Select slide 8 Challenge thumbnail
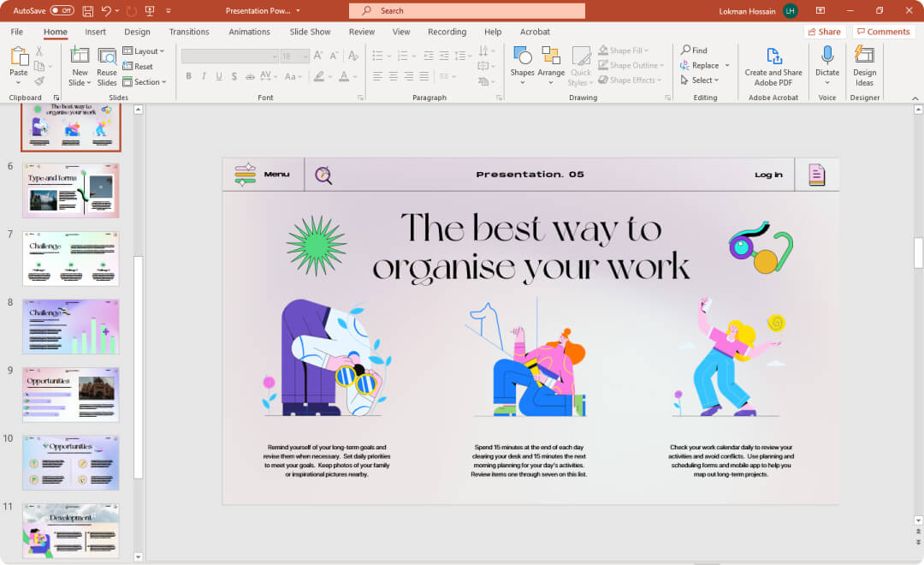The width and height of the screenshot is (924, 565). point(71,326)
